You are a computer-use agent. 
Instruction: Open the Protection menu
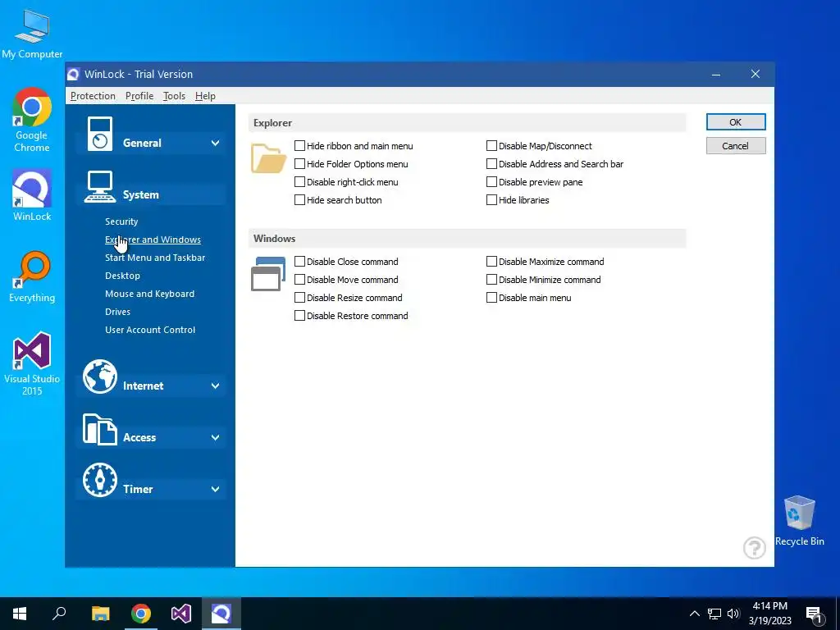[93, 96]
